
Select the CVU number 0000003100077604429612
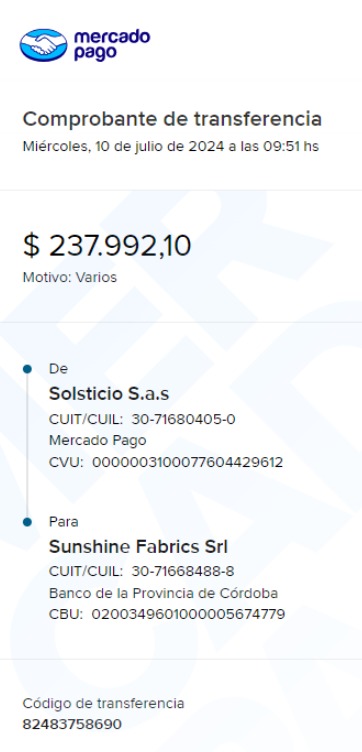click(187, 463)
